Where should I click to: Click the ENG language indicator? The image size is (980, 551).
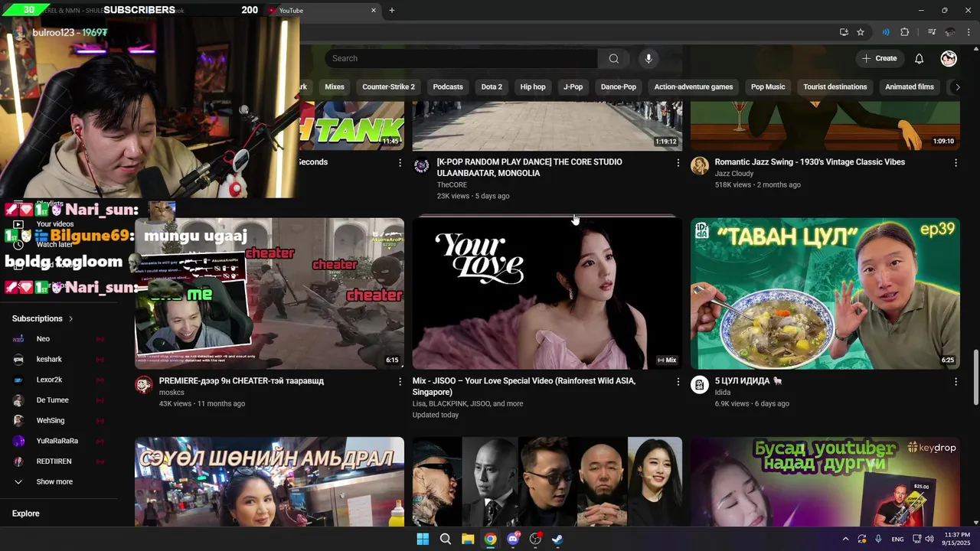897,539
